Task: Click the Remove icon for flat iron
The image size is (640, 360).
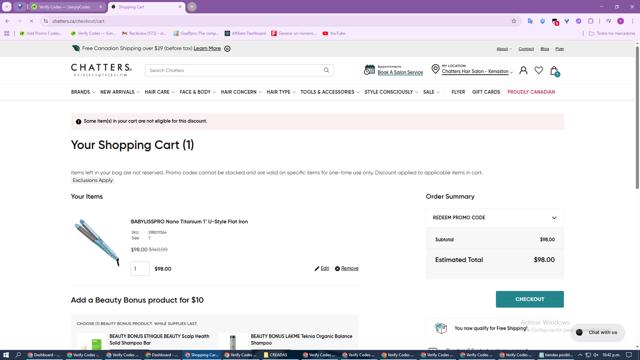Action: 337,269
